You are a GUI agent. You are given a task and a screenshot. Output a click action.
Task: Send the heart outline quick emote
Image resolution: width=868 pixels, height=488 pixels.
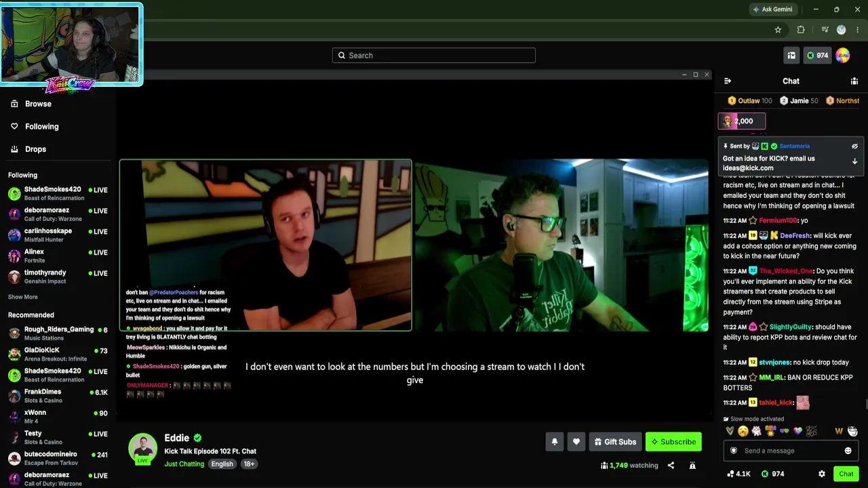tap(730, 431)
